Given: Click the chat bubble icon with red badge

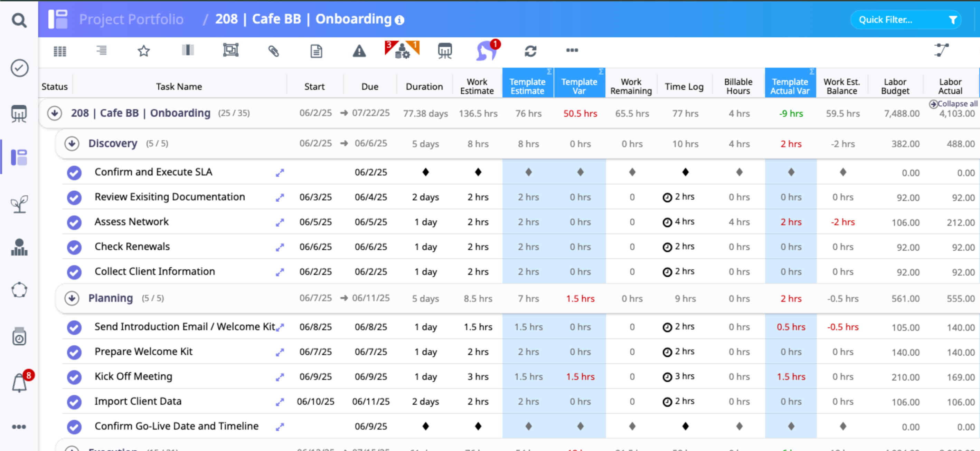Looking at the screenshot, I should tap(487, 50).
